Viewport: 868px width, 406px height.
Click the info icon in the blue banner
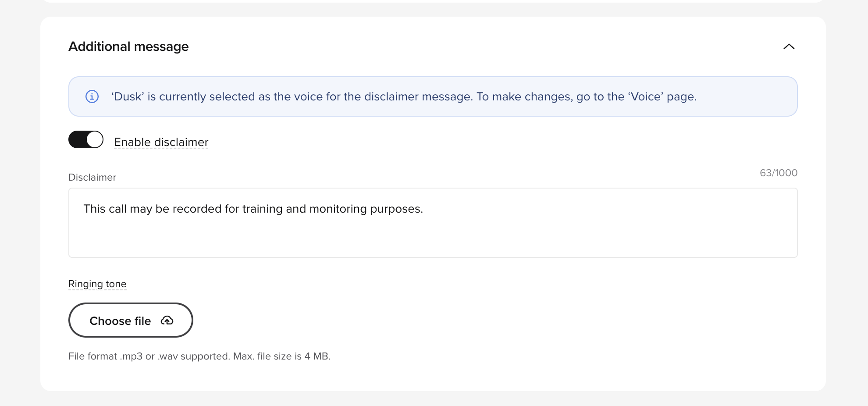coord(92,96)
